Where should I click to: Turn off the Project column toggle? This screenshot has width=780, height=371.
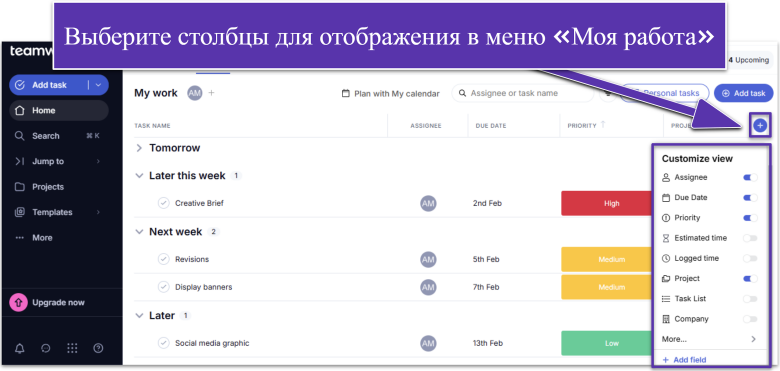tap(750, 278)
